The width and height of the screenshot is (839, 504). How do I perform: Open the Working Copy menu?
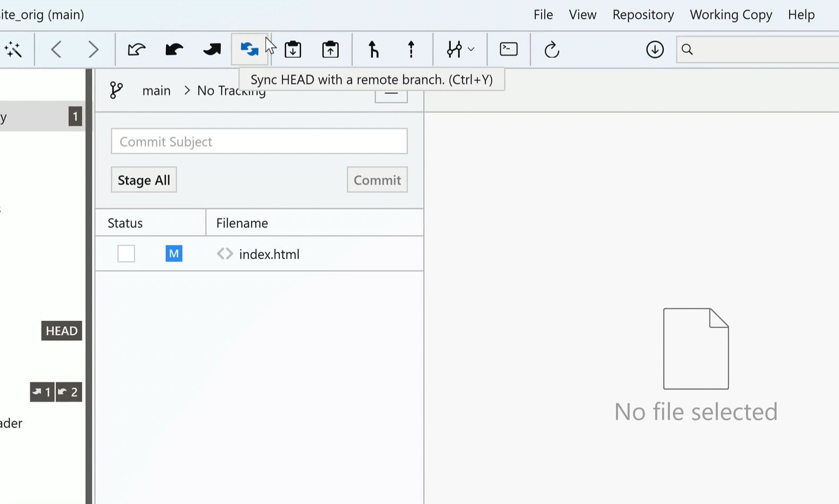[731, 14]
